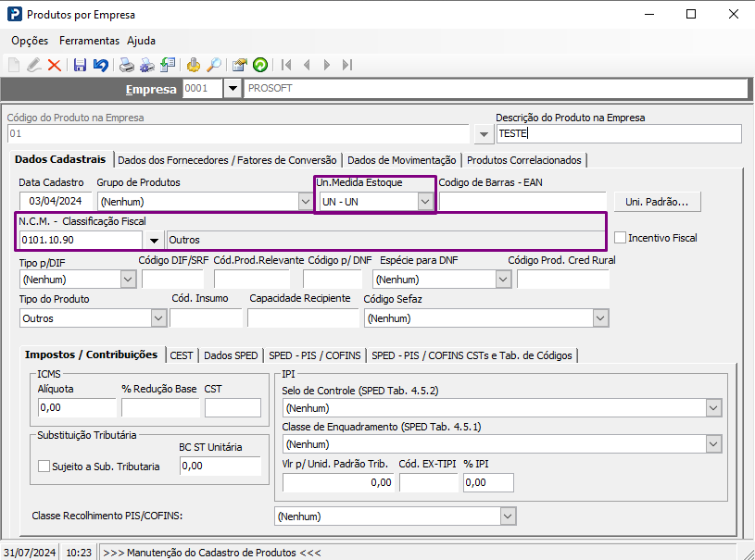Click the Capacidade Recipiente field
755x560 pixels.
(303, 318)
